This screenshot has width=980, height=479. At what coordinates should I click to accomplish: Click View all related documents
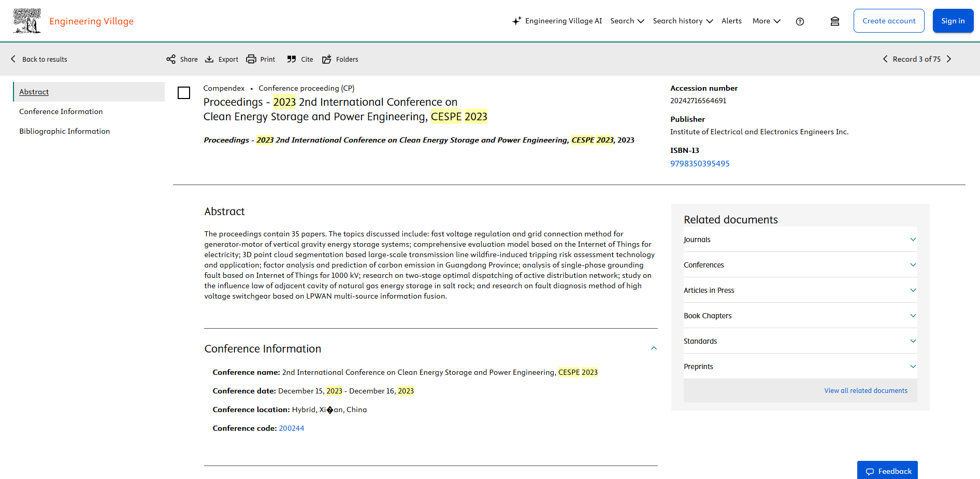866,391
